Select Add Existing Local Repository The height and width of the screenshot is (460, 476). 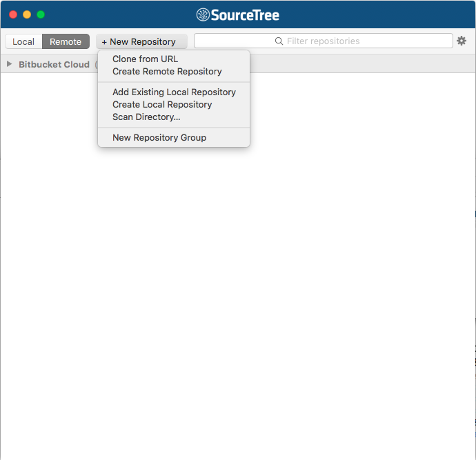174,92
